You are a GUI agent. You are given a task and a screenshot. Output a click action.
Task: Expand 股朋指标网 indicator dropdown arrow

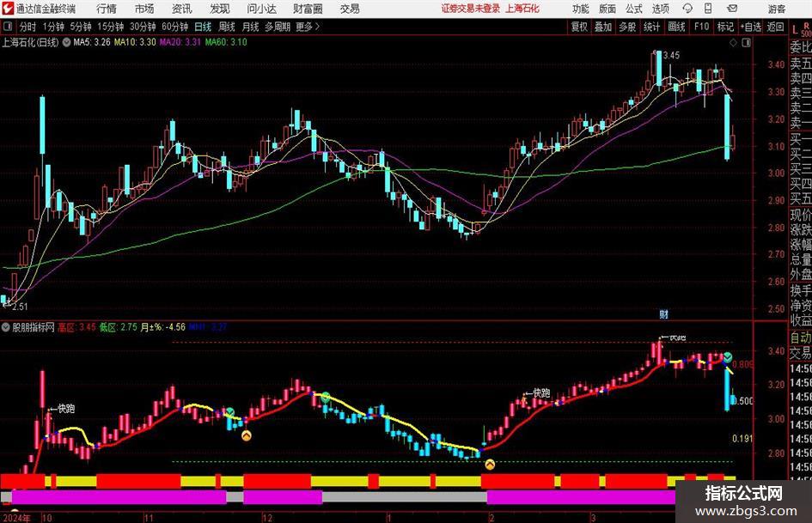tap(6, 327)
